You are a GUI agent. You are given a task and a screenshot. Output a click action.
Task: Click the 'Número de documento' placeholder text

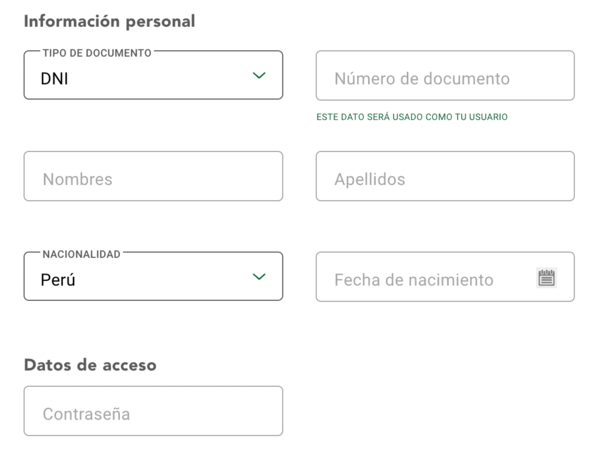pos(422,79)
